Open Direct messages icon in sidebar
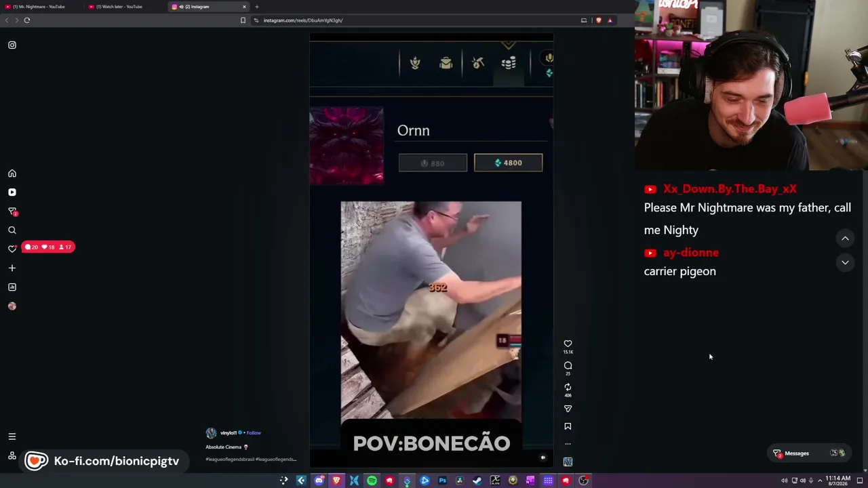868x488 pixels. tap(12, 211)
